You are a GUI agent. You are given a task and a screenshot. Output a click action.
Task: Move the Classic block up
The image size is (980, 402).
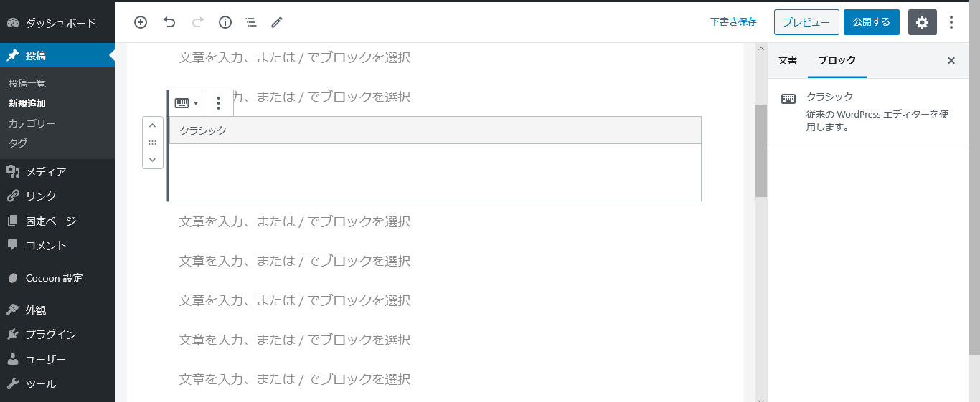click(152, 125)
